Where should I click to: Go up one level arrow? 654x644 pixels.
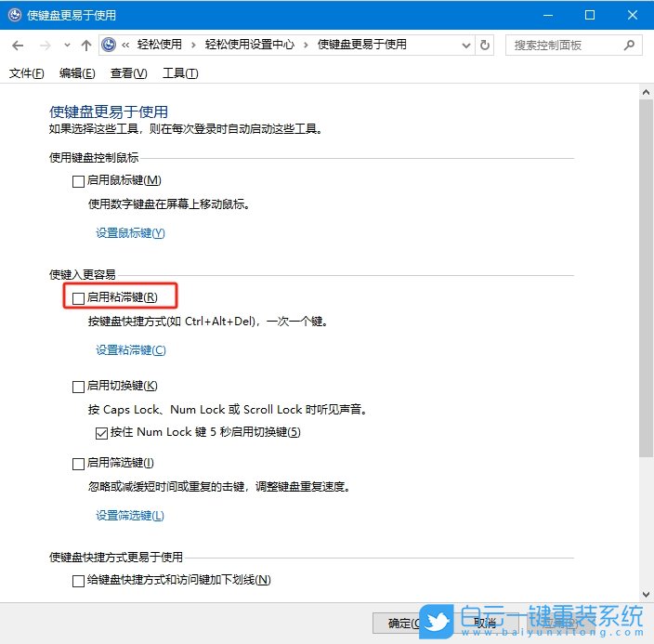[85, 46]
